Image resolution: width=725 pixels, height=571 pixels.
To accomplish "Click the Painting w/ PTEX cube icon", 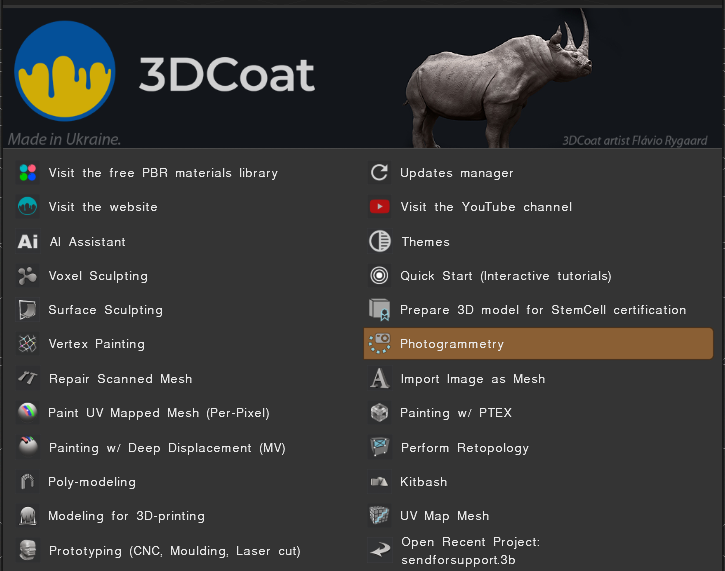I will coord(380,412).
